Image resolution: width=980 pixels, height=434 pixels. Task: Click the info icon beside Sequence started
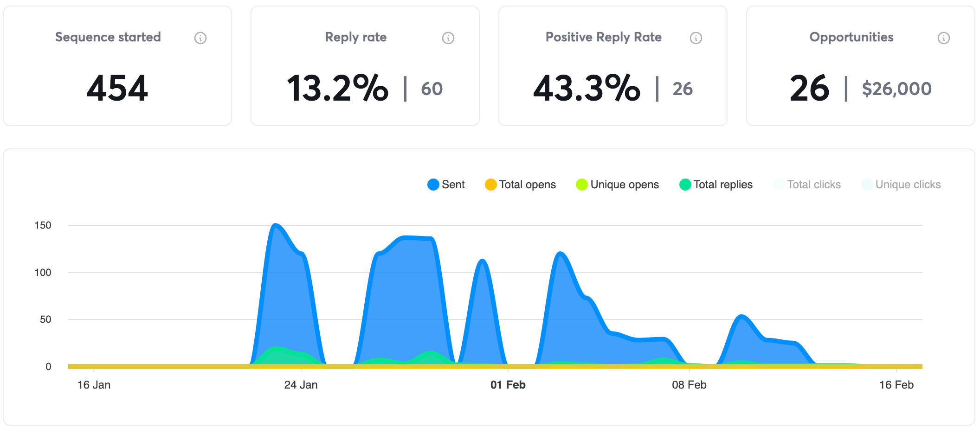(x=200, y=38)
